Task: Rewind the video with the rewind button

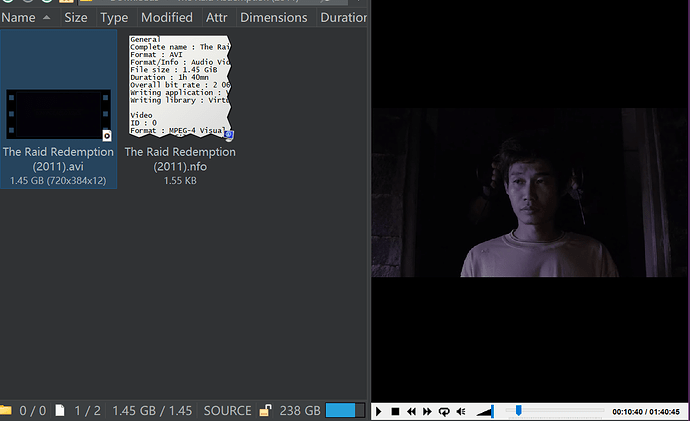Action: point(411,411)
